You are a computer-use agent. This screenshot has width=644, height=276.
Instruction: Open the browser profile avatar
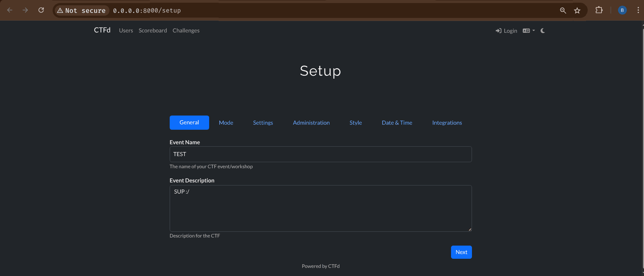(622, 10)
